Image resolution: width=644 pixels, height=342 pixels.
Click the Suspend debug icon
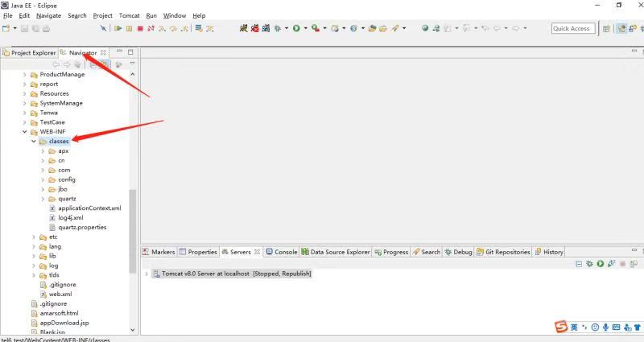click(130, 28)
